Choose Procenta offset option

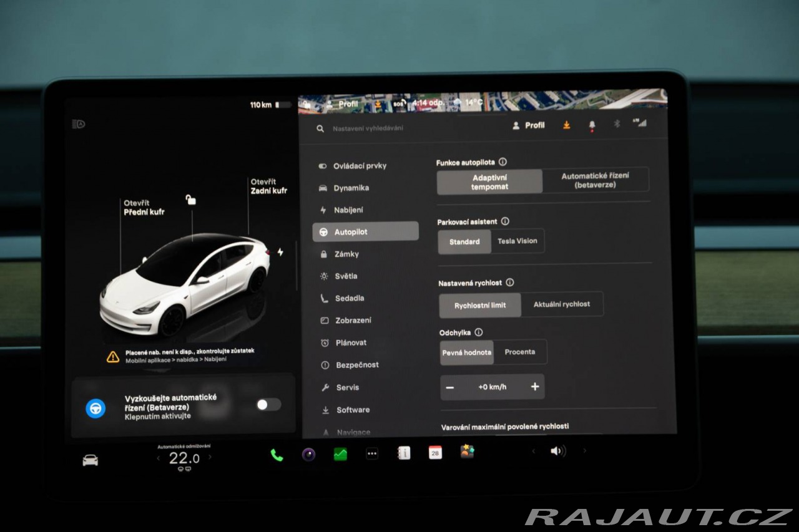(520, 352)
